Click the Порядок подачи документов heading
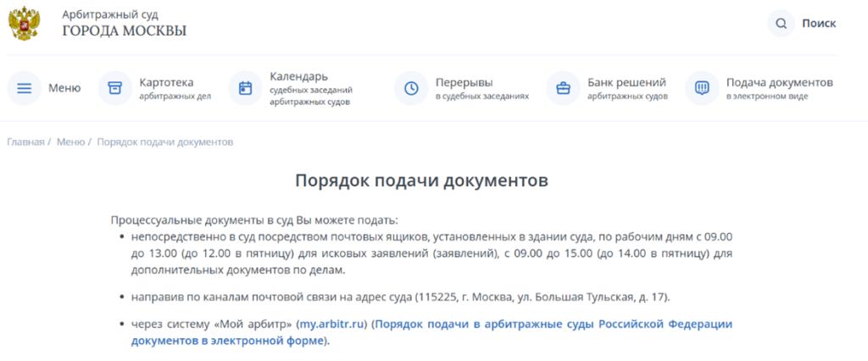 click(x=422, y=181)
